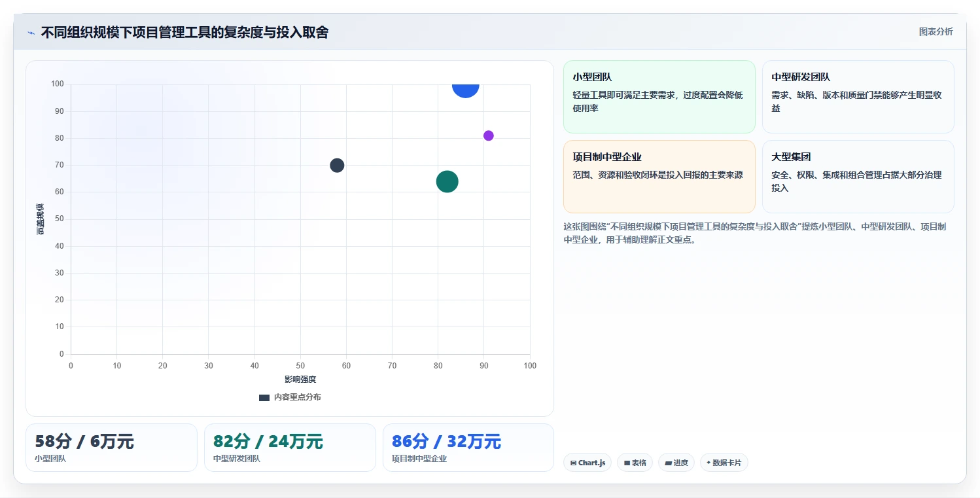Screen dimensions: 980x498
Task: Click the dark legend color box
Action: point(264,398)
